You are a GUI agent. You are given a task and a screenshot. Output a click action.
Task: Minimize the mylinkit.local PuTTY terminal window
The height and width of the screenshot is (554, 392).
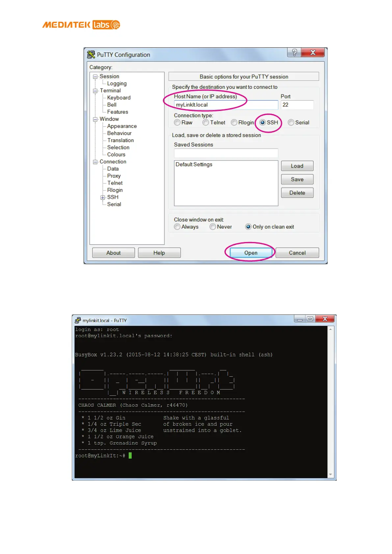click(300, 319)
